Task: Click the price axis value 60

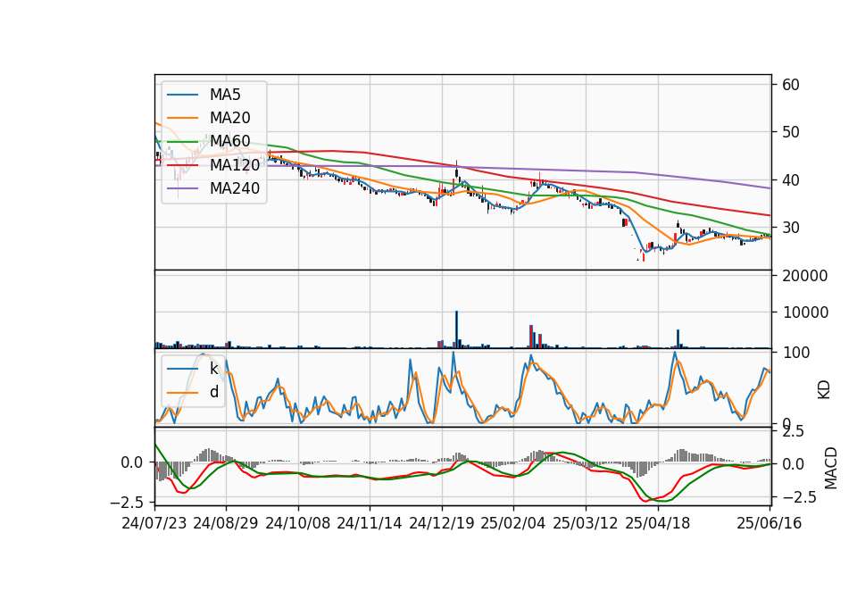Action: point(791,85)
